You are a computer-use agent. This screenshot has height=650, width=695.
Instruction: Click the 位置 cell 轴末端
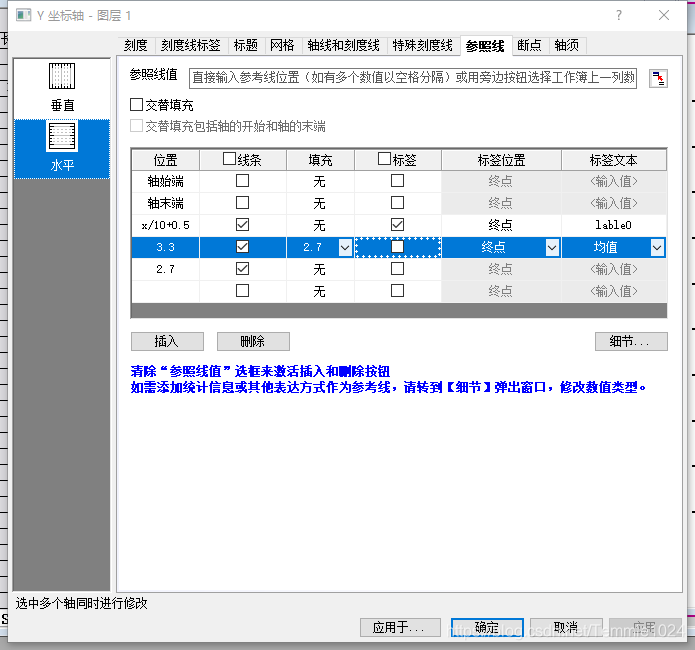tap(165, 203)
